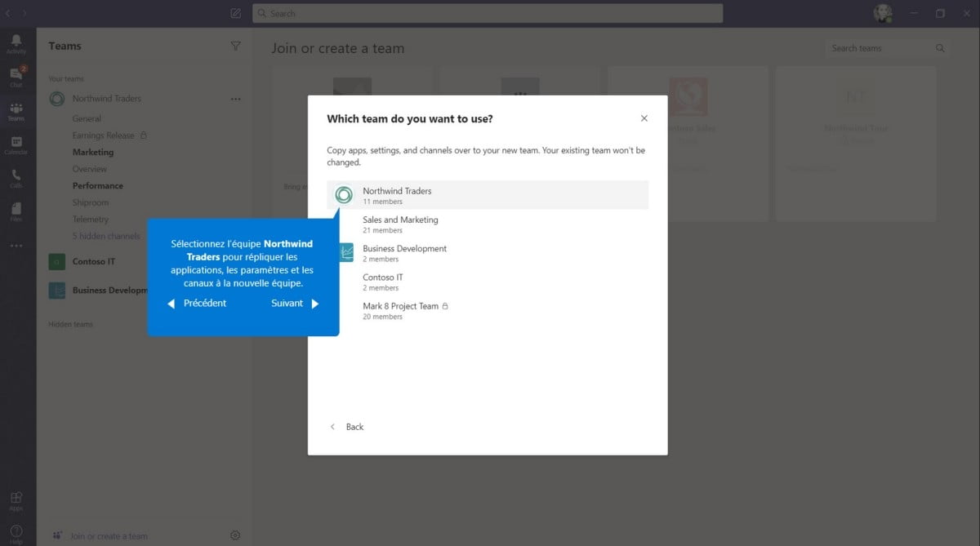Open Chat in left rail

[16, 76]
